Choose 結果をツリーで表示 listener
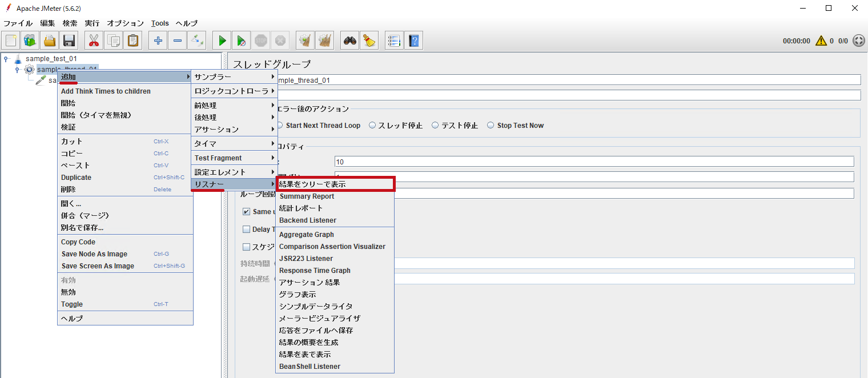 point(335,184)
